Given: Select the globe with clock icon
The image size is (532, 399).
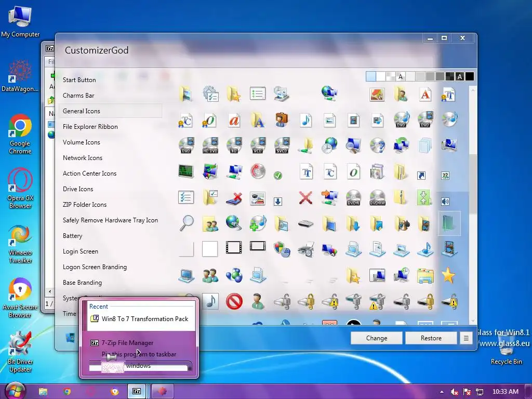Looking at the screenshot, I should (x=329, y=145).
